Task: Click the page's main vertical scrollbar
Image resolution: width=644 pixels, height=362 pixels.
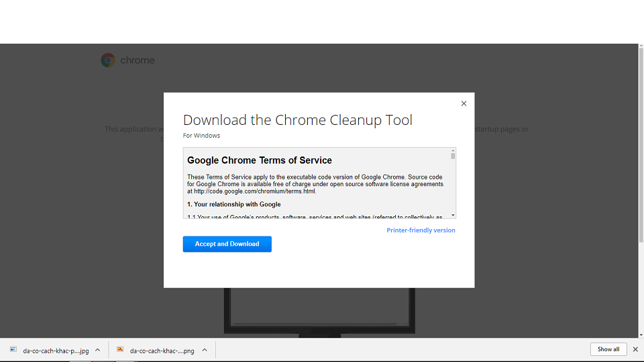Action: [641, 146]
